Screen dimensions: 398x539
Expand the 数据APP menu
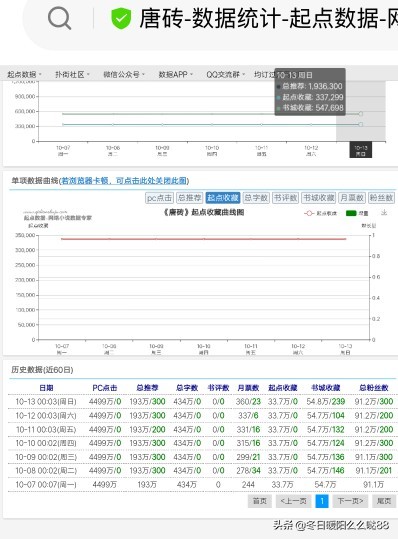tap(175, 75)
